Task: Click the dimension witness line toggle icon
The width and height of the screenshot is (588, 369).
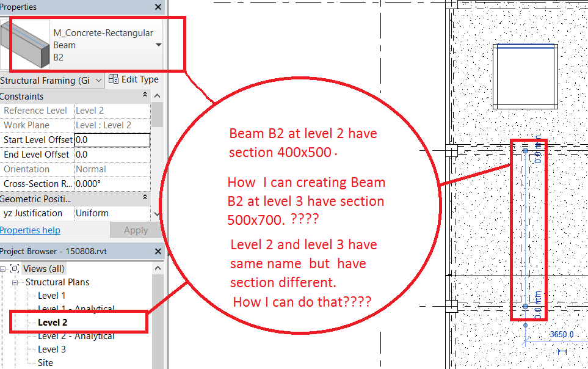Action: (562, 352)
